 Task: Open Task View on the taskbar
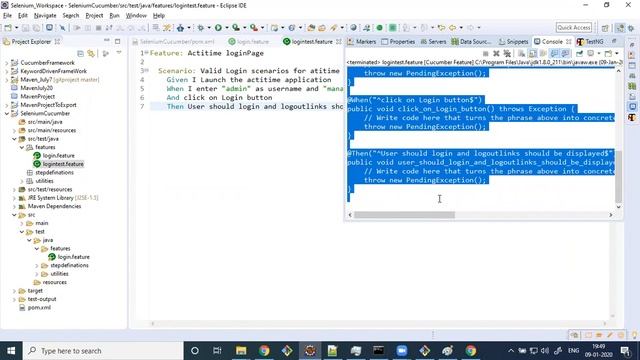[217, 351]
